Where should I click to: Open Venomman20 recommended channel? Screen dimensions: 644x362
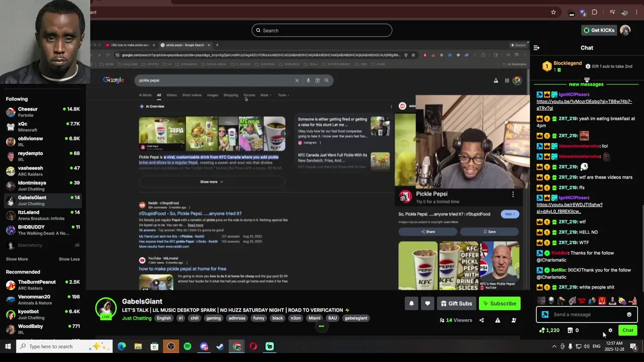[43, 300]
